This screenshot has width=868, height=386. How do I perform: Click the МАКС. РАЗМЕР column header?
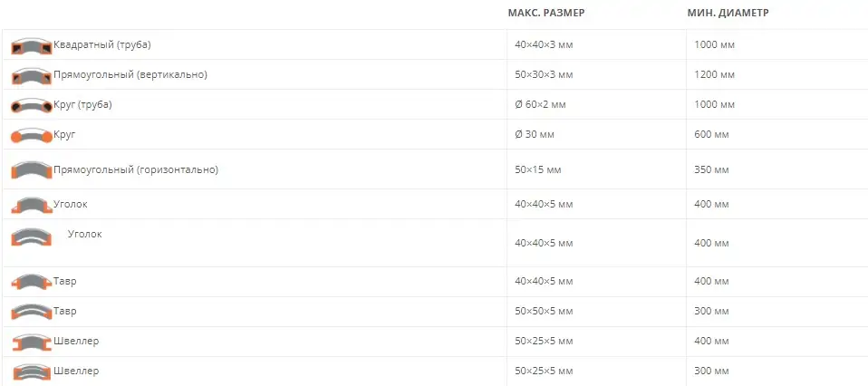pos(545,14)
